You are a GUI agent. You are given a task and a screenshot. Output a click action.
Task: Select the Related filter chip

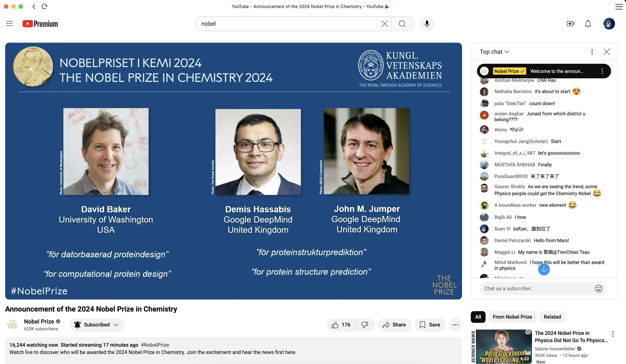pos(552,317)
